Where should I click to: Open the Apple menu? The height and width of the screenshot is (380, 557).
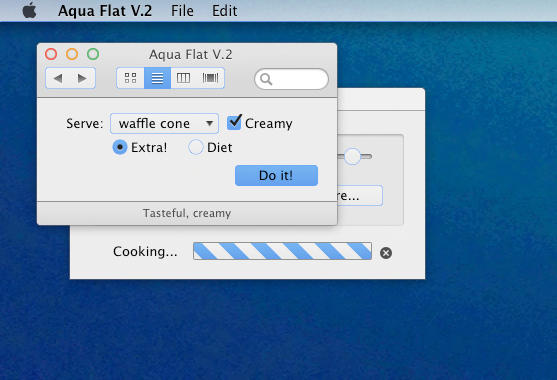pyautogui.click(x=29, y=10)
